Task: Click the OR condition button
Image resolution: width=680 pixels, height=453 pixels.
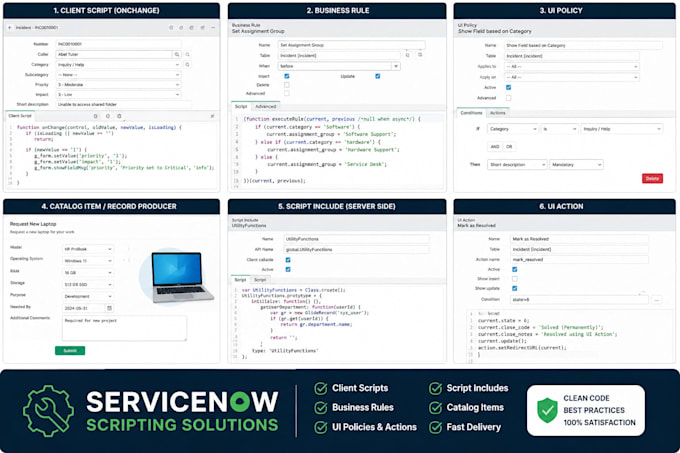Action: click(509, 147)
